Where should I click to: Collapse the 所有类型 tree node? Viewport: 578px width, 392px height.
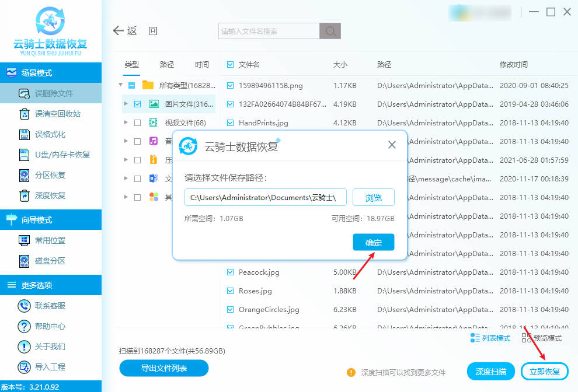120,85
